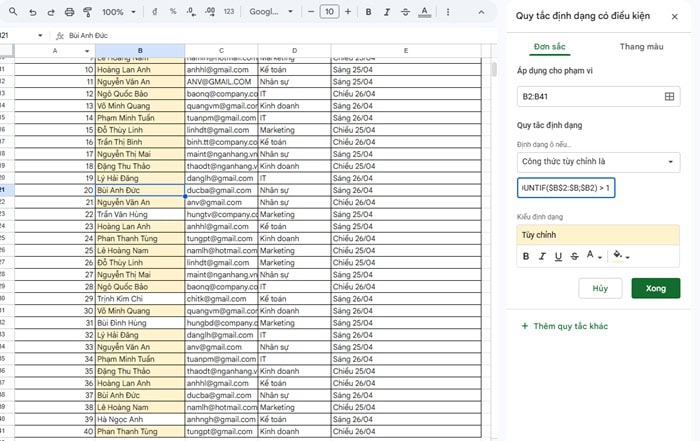Expand the 'Công thức tùy chỉnh là' condition dropdown
Screen dimensions: 700x441
[x=598, y=161]
